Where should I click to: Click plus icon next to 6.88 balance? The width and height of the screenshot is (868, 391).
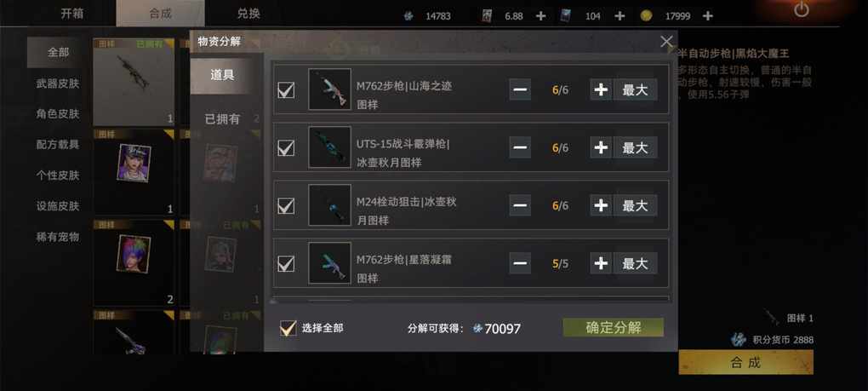(x=541, y=16)
